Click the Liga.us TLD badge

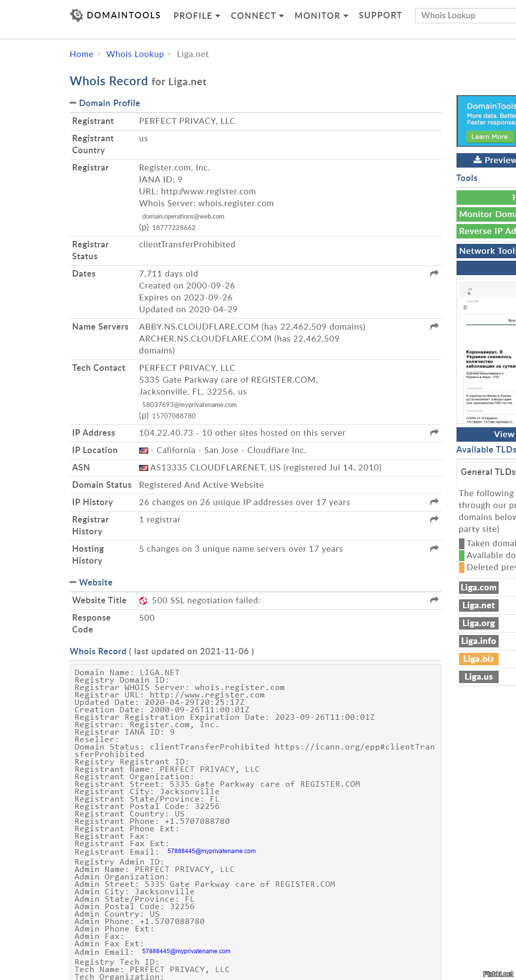pos(478,677)
